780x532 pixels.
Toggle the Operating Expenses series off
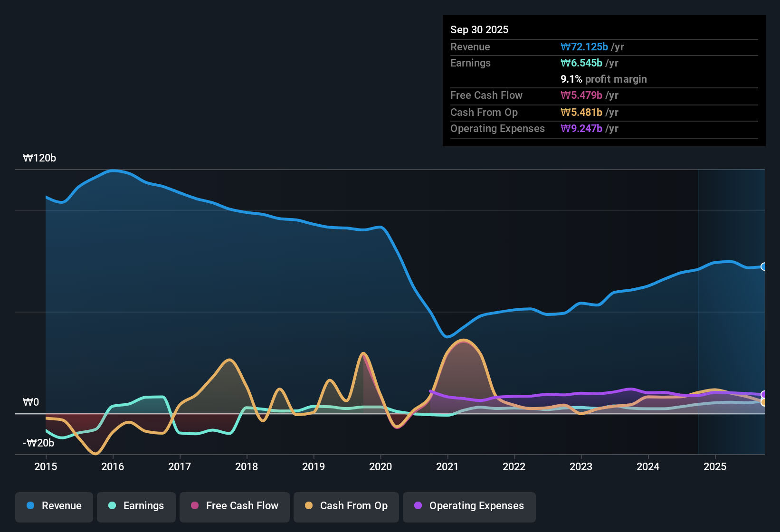(469, 506)
